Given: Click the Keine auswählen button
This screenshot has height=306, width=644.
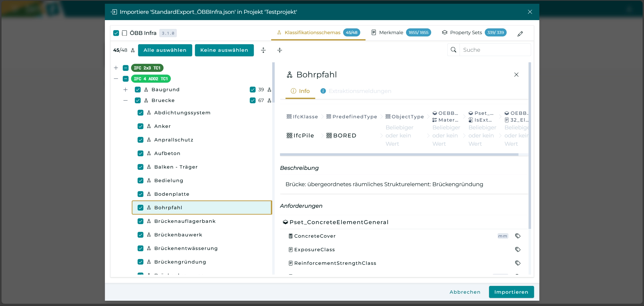Looking at the screenshot, I should pyautogui.click(x=224, y=50).
